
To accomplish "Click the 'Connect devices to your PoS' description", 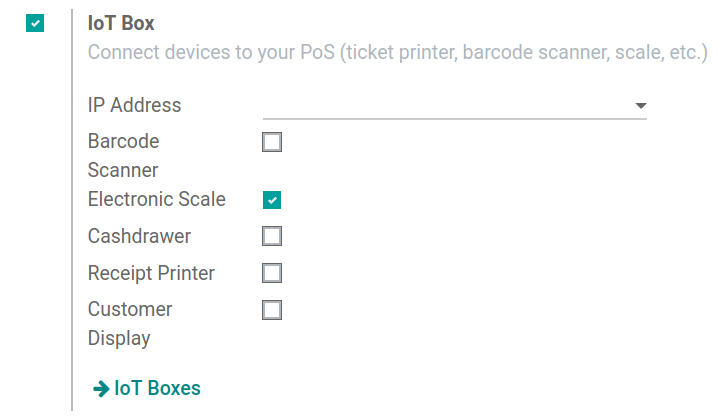I will tap(397, 52).
